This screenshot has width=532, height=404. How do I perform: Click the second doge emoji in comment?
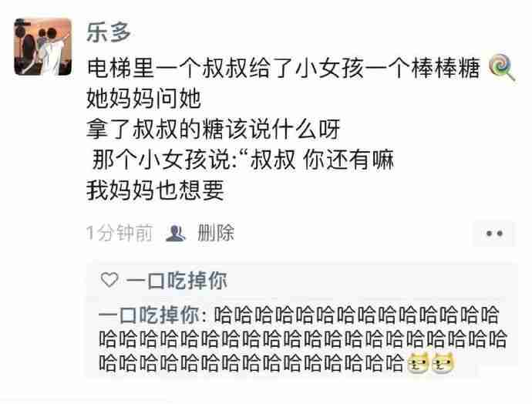tap(443, 363)
